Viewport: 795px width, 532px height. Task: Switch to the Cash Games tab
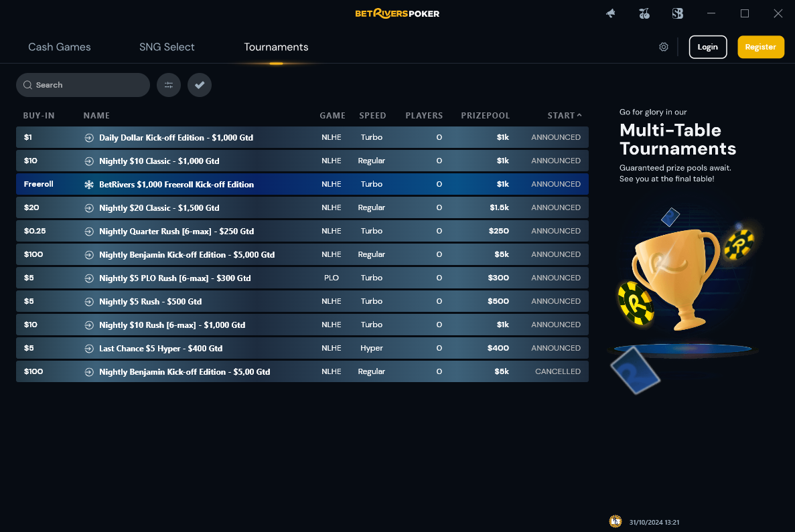point(59,47)
